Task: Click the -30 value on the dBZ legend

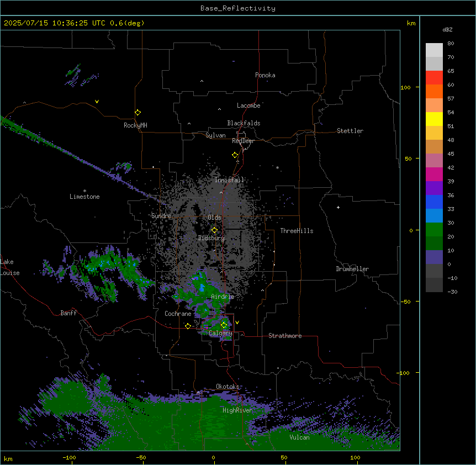Action: tap(452, 292)
